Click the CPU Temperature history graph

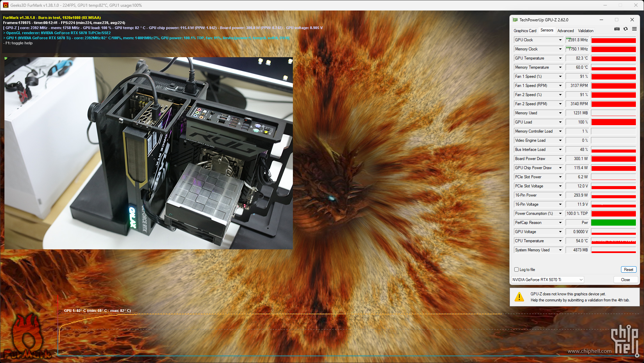(x=613, y=241)
